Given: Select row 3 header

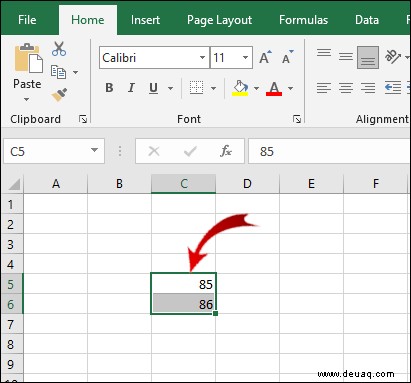Looking at the screenshot, I should (11, 244).
